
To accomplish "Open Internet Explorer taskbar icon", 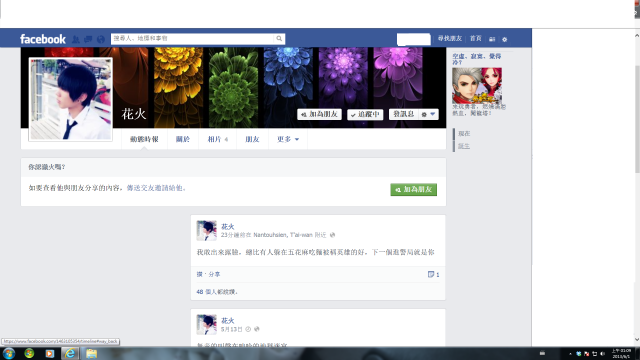I will [70, 353].
